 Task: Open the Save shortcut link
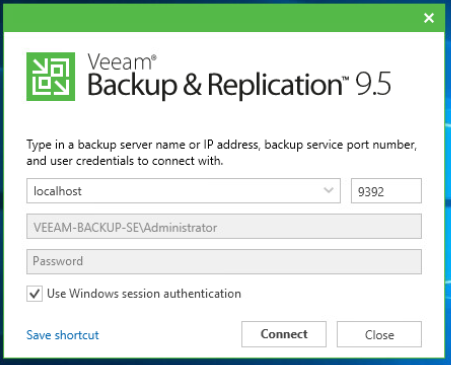coord(63,335)
